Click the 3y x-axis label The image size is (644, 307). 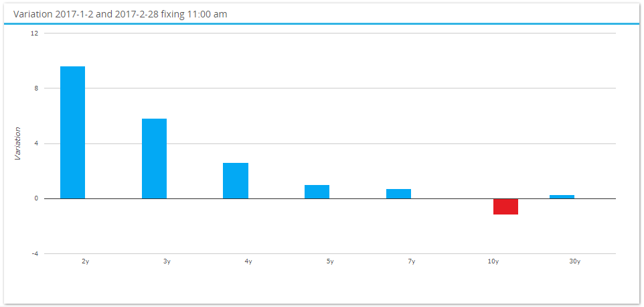167,261
